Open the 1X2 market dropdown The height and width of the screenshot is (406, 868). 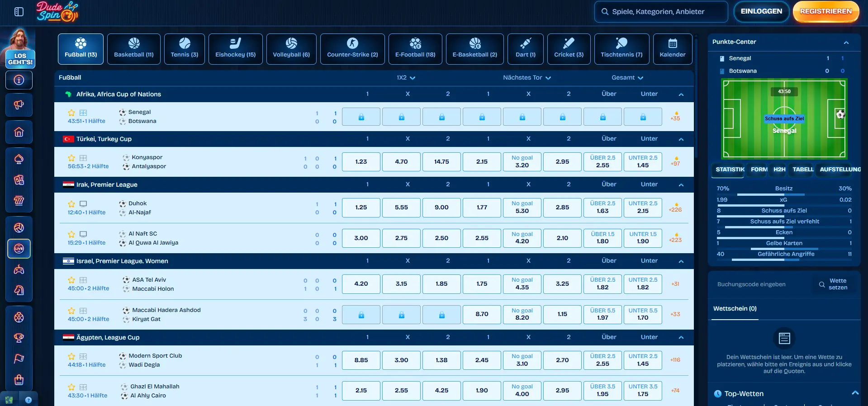[x=406, y=78]
